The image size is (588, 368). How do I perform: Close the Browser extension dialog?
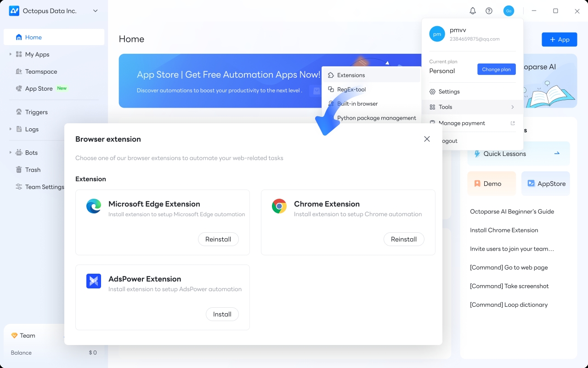[x=427, y=139]
